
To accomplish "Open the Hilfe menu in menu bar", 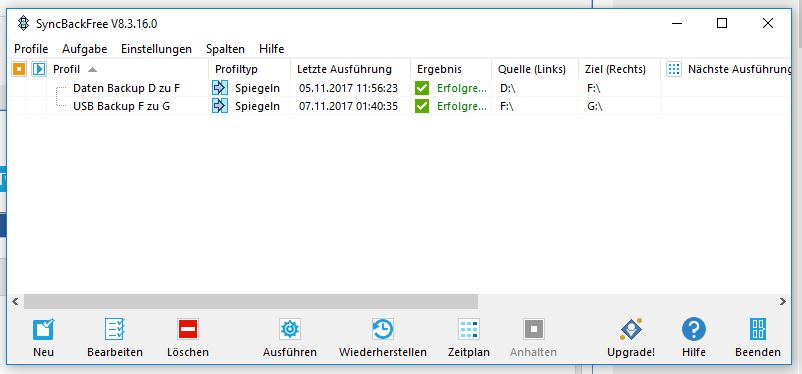I will point(272,49).
